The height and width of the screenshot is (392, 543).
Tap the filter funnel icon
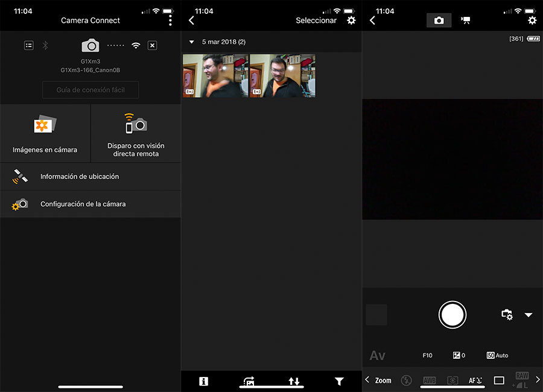(x=339, y=381)
